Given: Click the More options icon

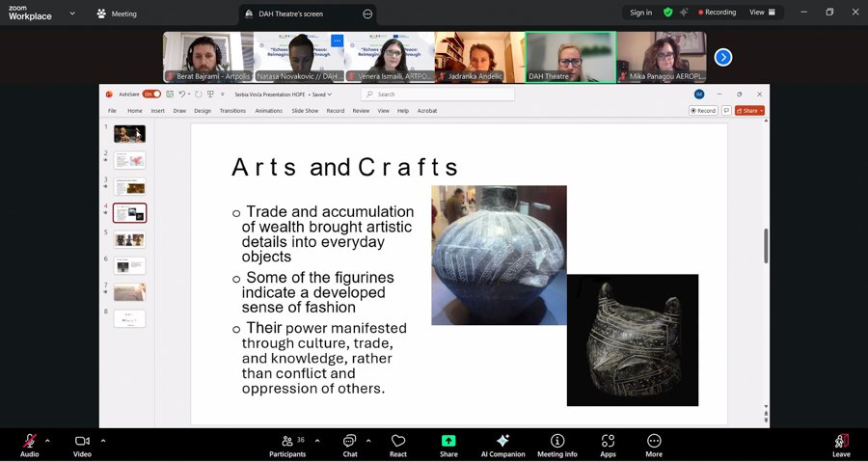Looking at the screenshot, I should 654,443.
